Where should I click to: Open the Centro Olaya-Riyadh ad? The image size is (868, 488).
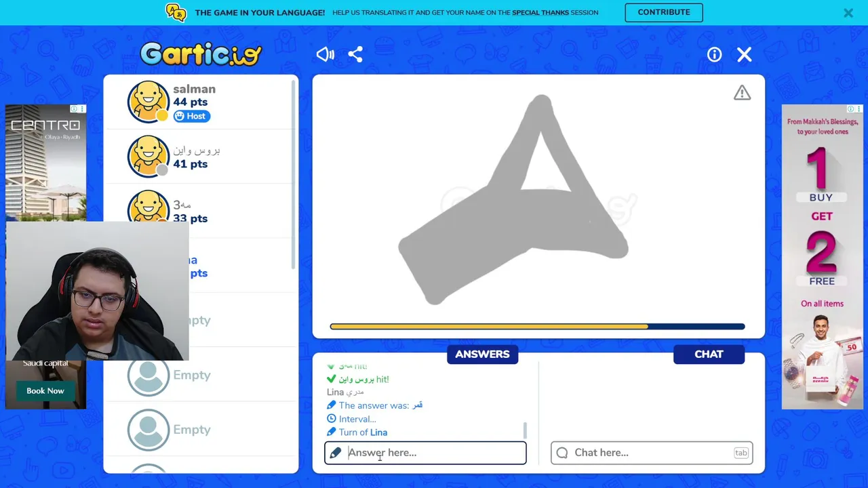click(45, 163)
